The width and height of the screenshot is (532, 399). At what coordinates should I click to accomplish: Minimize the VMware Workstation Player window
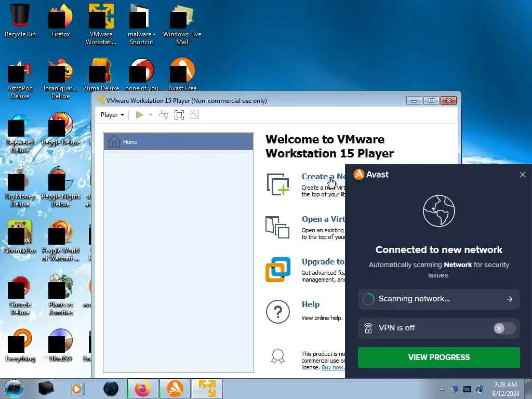coord(414,101)
